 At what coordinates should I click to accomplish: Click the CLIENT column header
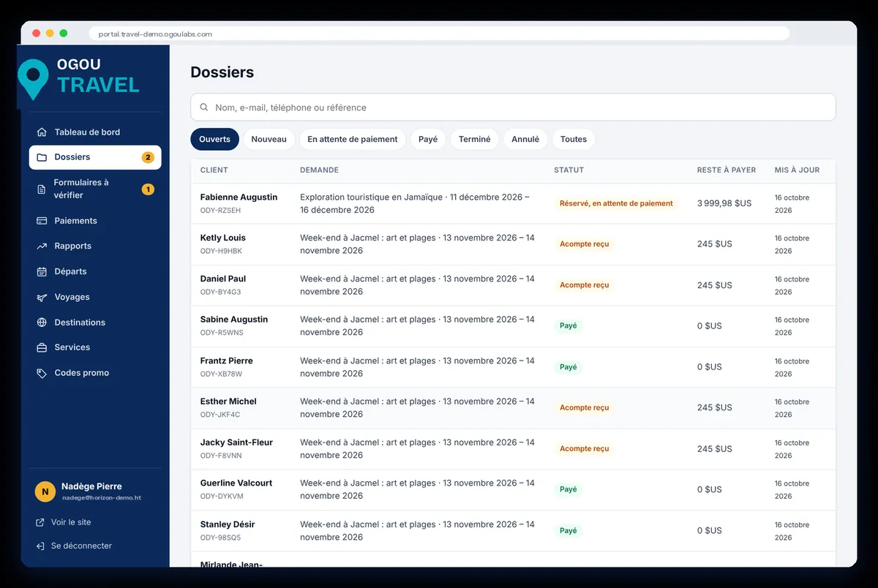click(214, 170)
